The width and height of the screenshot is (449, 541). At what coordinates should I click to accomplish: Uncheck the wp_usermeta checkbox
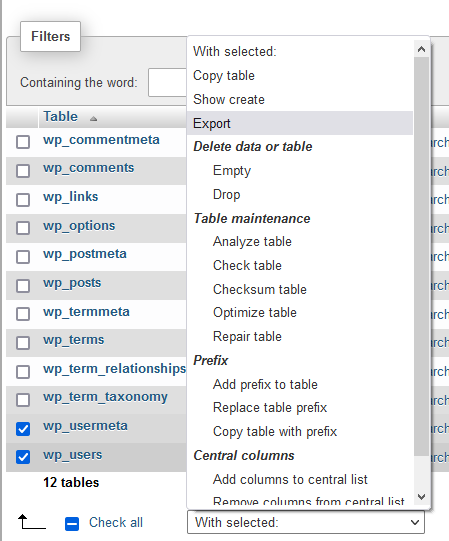click(x=23, y=429)
